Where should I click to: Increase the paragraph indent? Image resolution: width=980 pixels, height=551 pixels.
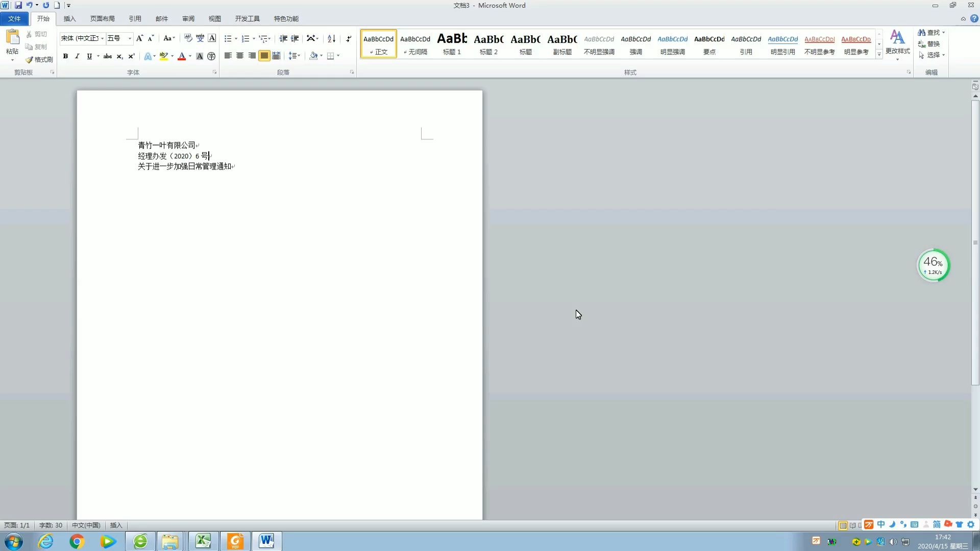click(x=295, y=38)
